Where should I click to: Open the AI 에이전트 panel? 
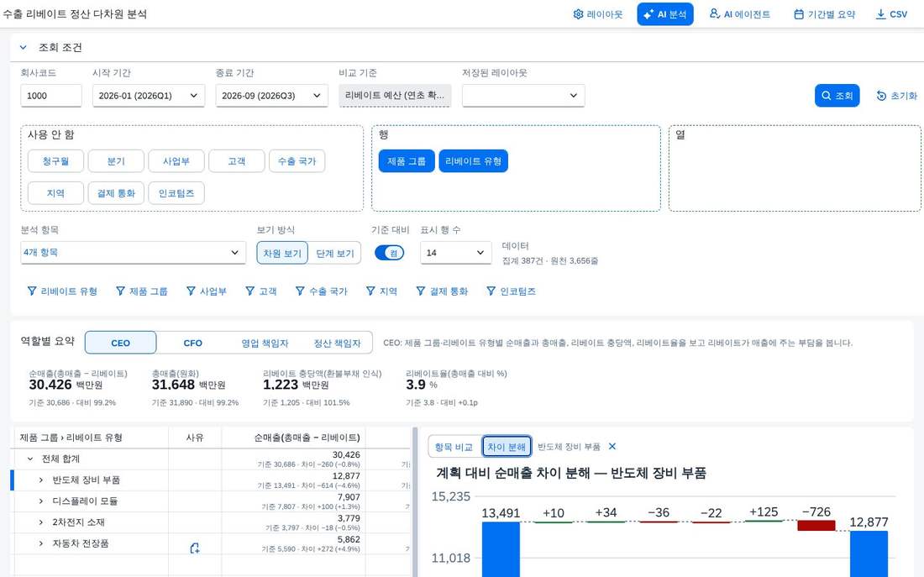point(739,14)
